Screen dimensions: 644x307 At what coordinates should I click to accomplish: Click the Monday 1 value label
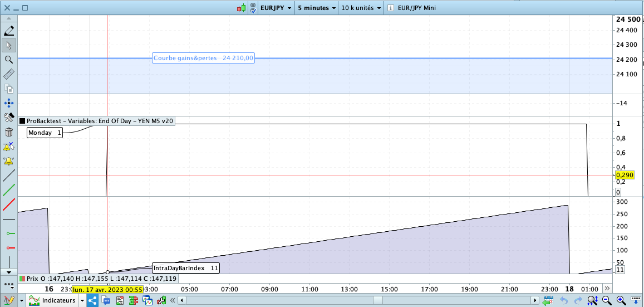click(45, 133)
